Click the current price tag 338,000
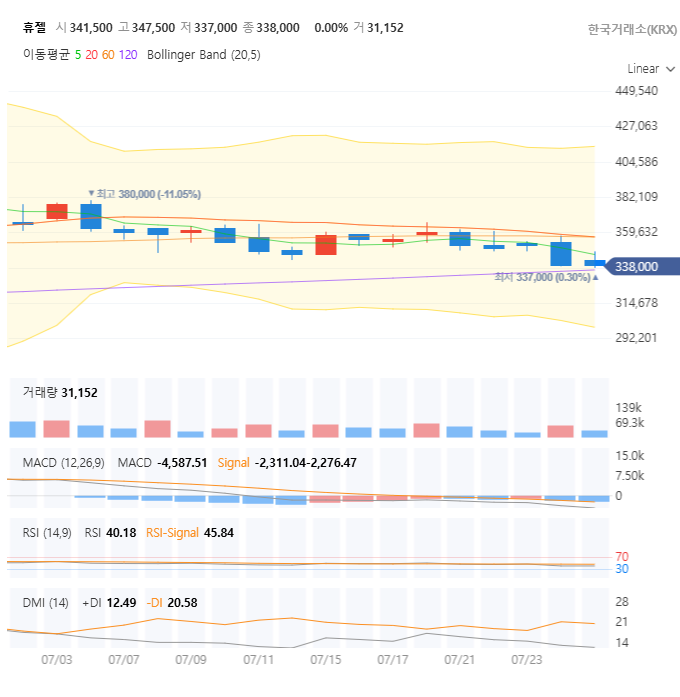 [642, 266]
